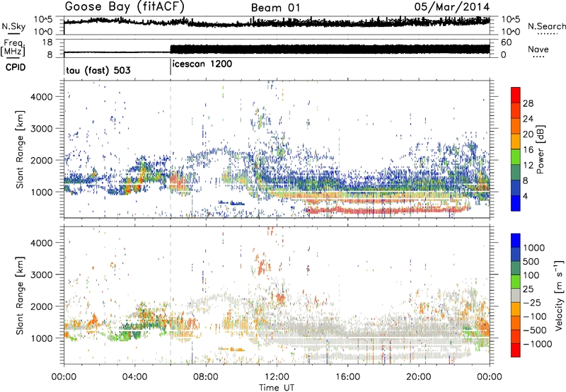This screenshot has height=392, width=566.
Task: Click the 'Goose Bay (fitACF)' plot title
Action: tap(125, 6)
